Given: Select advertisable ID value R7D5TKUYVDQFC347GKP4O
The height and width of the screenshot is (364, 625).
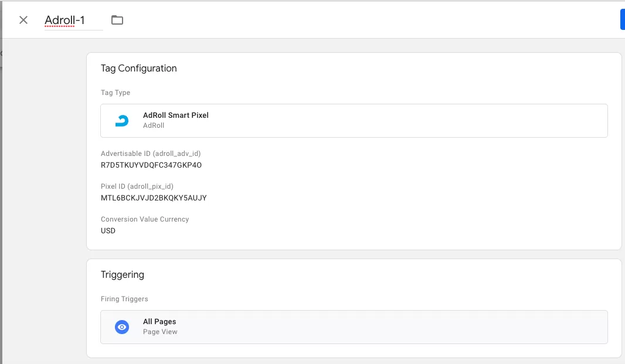Looking at the screenshot, I should click(151, 165).
